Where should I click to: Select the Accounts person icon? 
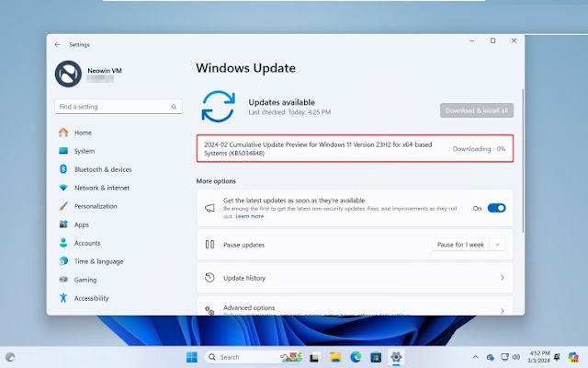pyautogui.click(x=63, y=243)
